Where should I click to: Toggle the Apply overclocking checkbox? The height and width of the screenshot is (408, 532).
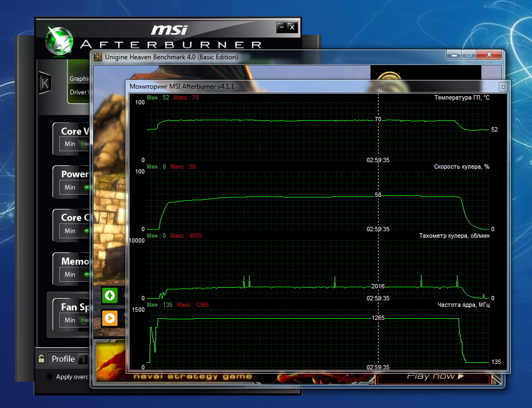tap(50, 376)
